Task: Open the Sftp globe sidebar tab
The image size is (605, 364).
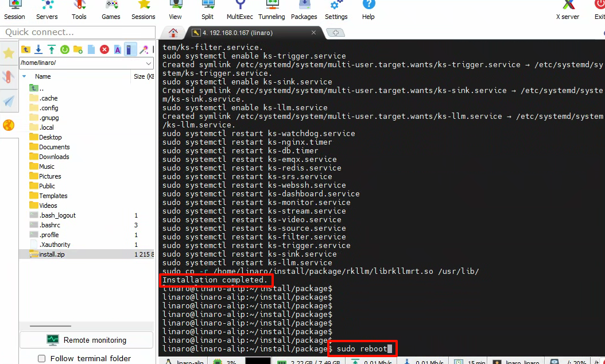Action: 9,125
